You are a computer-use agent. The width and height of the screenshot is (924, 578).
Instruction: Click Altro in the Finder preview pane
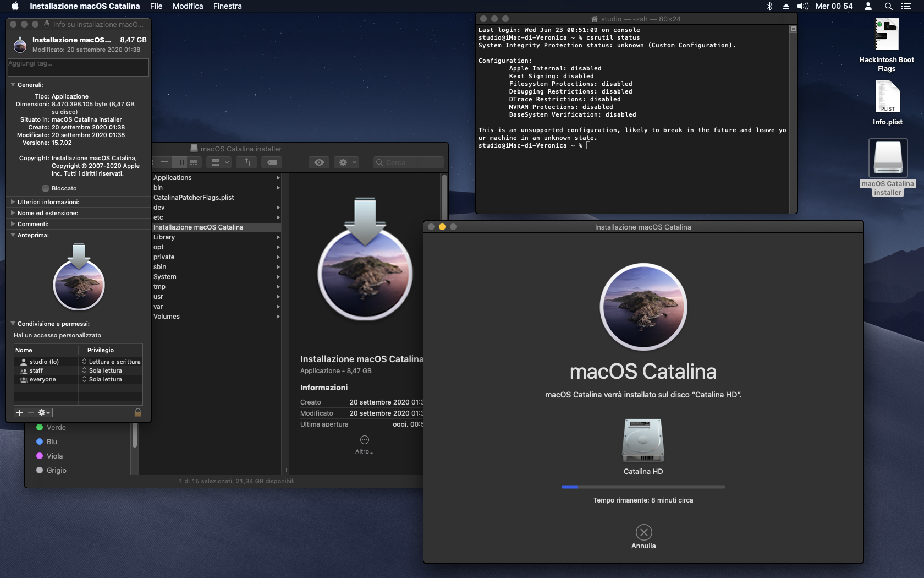coord(364,440)
